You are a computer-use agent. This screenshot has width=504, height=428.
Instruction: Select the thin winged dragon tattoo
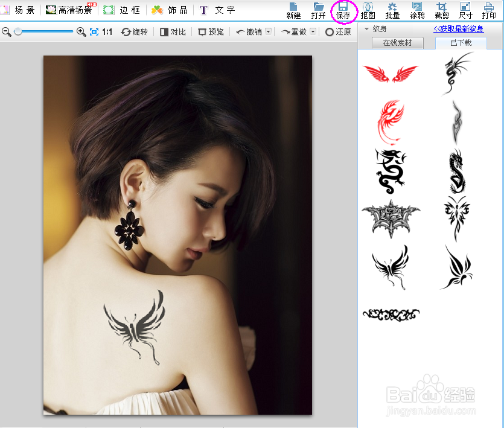click(x=458, y=73)
